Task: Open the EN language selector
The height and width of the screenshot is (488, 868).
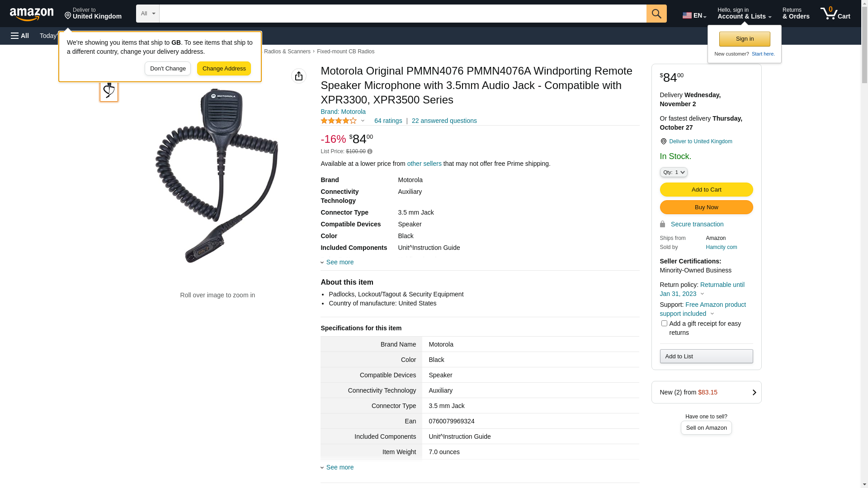Action: click(694, 15)
